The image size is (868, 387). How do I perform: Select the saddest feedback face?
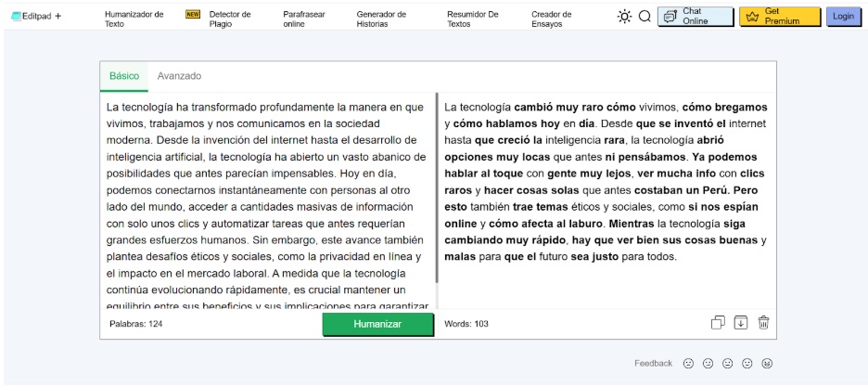[688, 364]
